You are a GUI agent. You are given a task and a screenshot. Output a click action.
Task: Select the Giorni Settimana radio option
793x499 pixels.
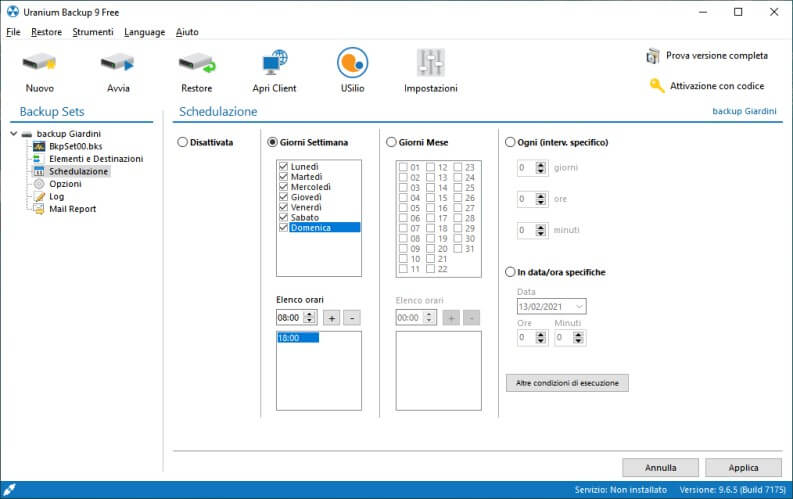pos(272,143)
